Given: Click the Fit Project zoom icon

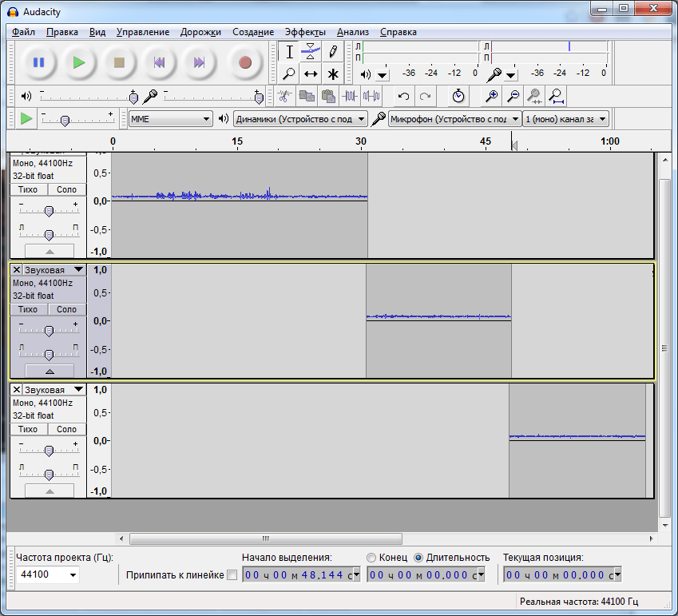Looking at the screenshot, I should tap(557, 96).
